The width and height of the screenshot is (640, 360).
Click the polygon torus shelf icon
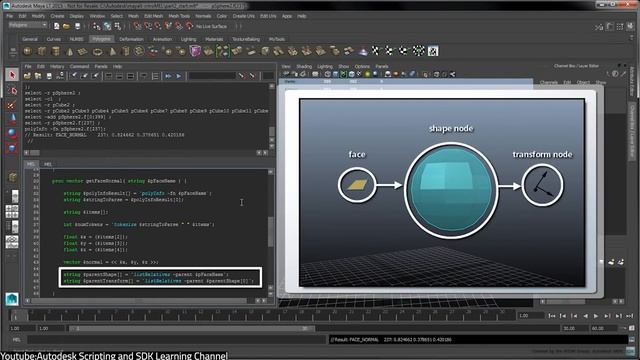(x=97, y=51)
